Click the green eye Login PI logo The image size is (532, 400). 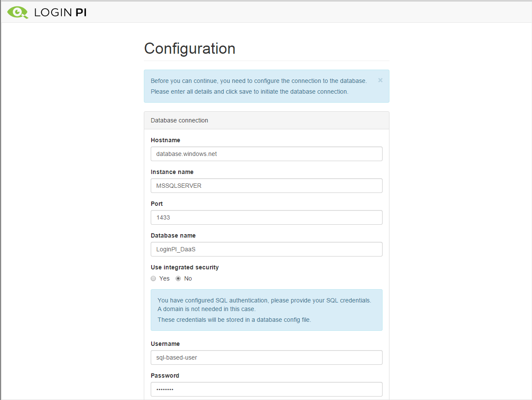(18, 12)
